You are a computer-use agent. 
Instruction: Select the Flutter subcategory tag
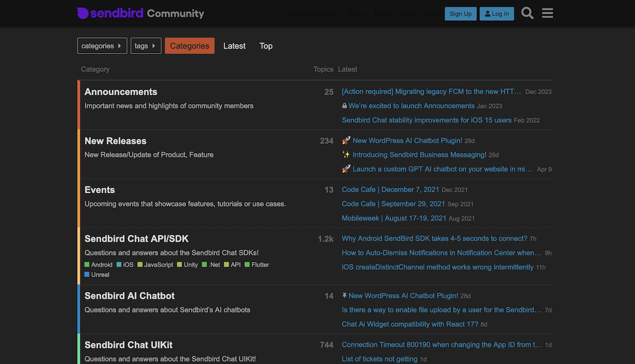click(257, 265)
